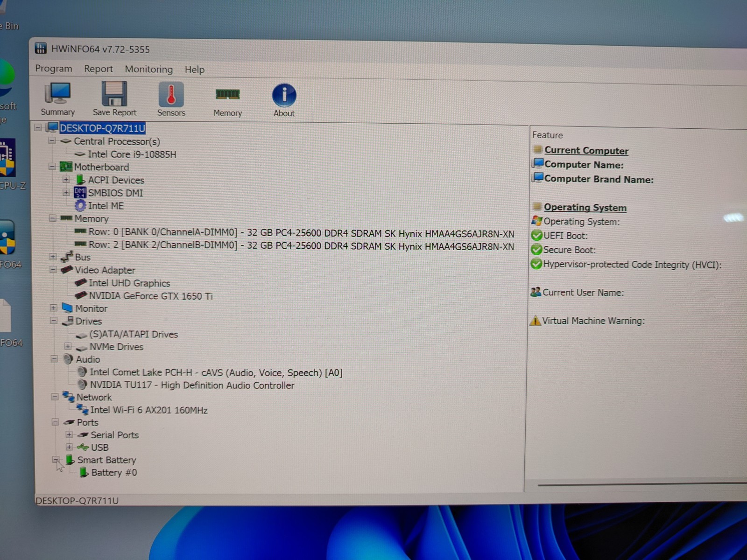Expand the SMBIOS DMI node
747x560 pixels.
coord(66,192)
